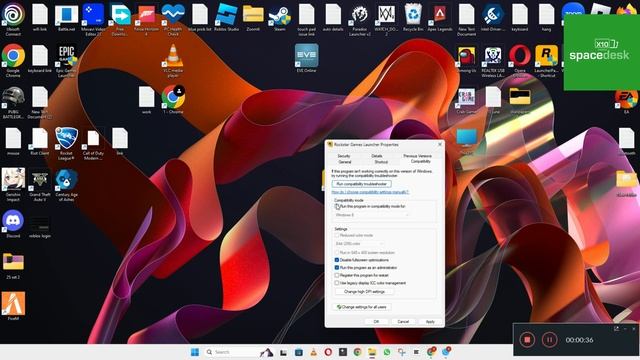640x360 pixels.
Task: Select the Steam desktop shortcut
Action: coord(280,18)
